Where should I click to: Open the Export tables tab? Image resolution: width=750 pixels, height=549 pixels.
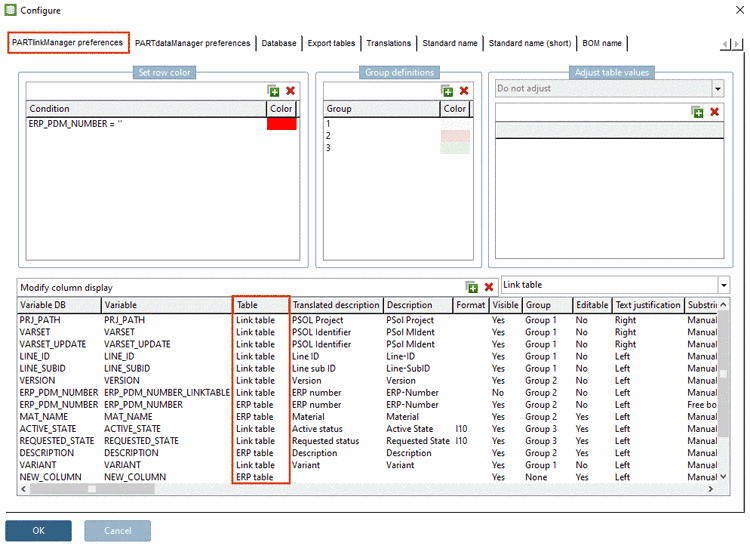pos(331,43)
